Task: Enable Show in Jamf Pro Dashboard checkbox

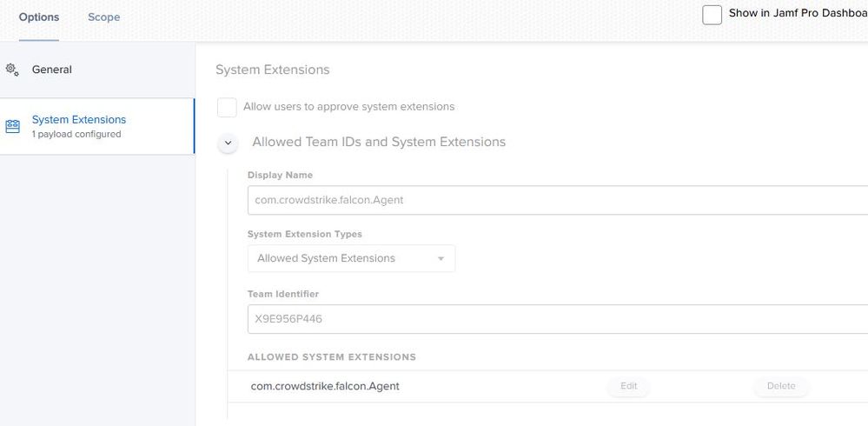Action: coord(712,15)
